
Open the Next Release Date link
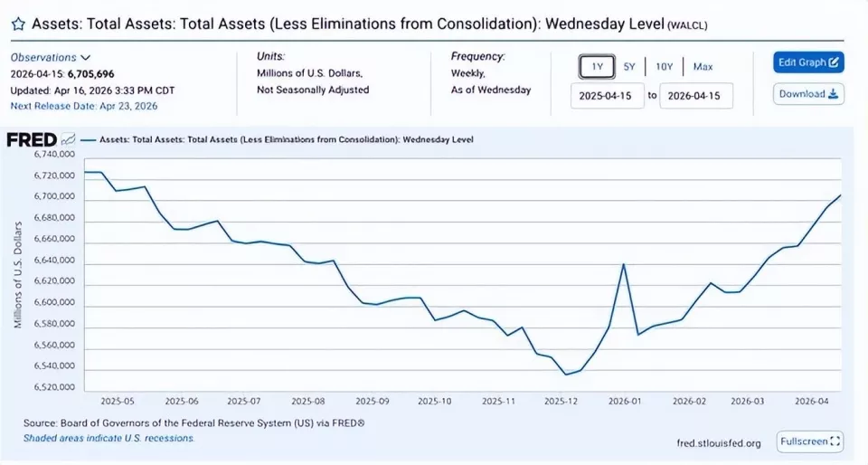(x=84, y=106)
